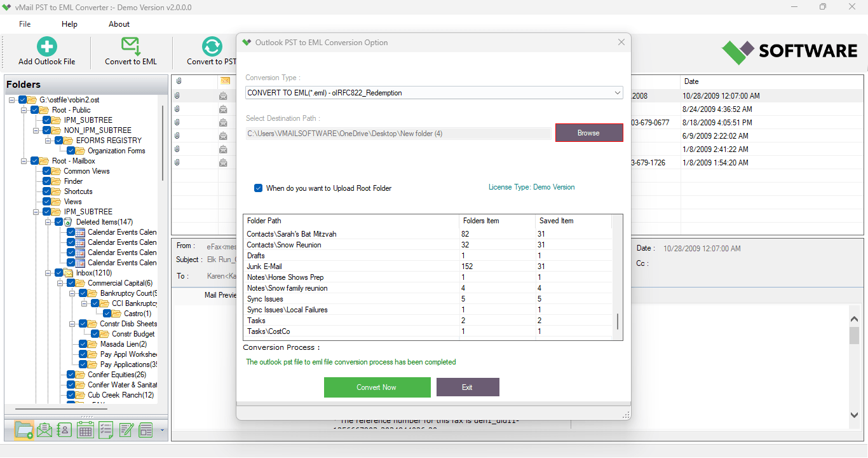Click envelope icon in 8/24/2009 message row

click(x=224, y=109)
